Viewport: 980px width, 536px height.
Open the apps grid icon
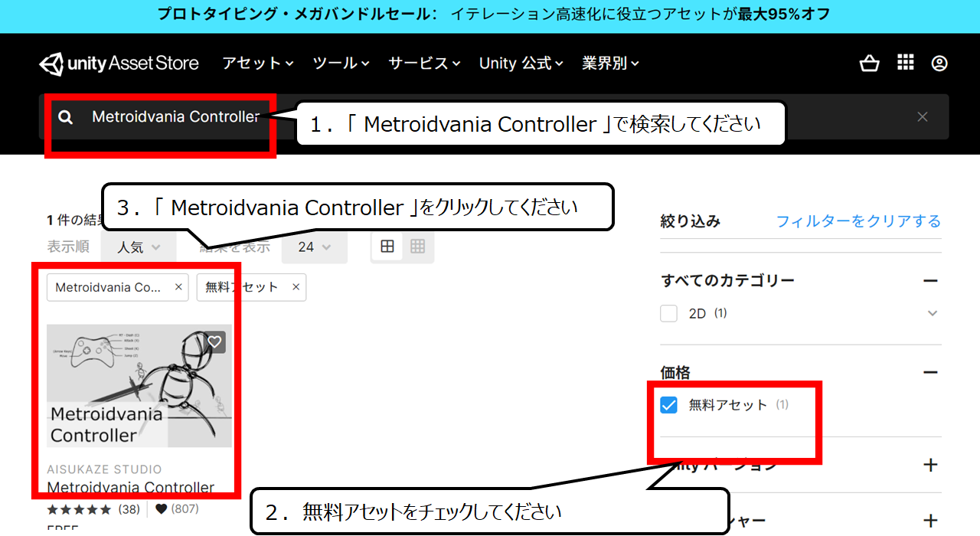tap(906, 63)
